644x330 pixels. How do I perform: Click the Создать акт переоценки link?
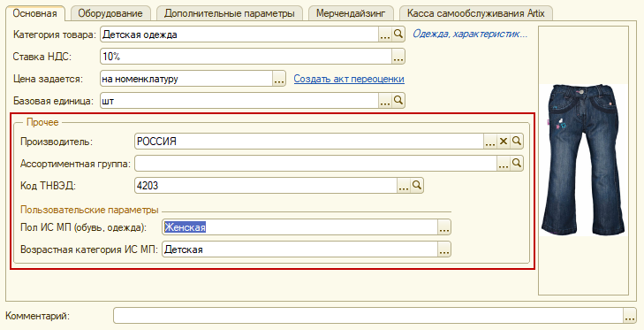(349, 79)
